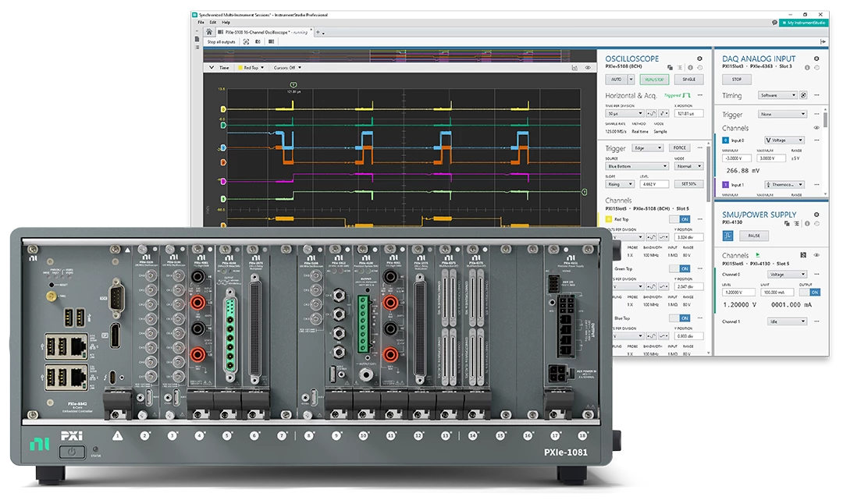Toggle Blue Top channel ON switch
The image size is (843, 504).
point(680,318)
